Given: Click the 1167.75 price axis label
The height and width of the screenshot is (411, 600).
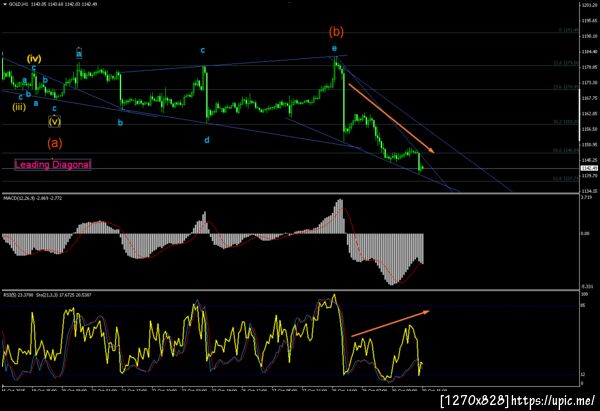Looking at the screenshot, I should [x=589, y=98].
